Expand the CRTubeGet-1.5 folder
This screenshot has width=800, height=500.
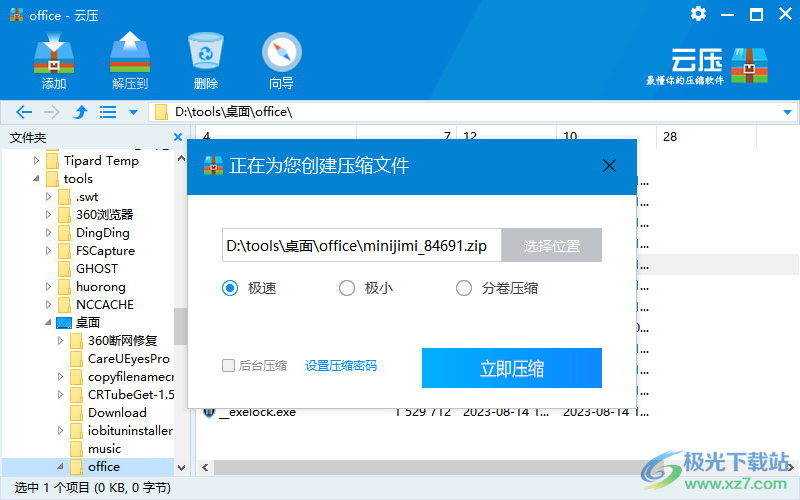coord(60,394)
